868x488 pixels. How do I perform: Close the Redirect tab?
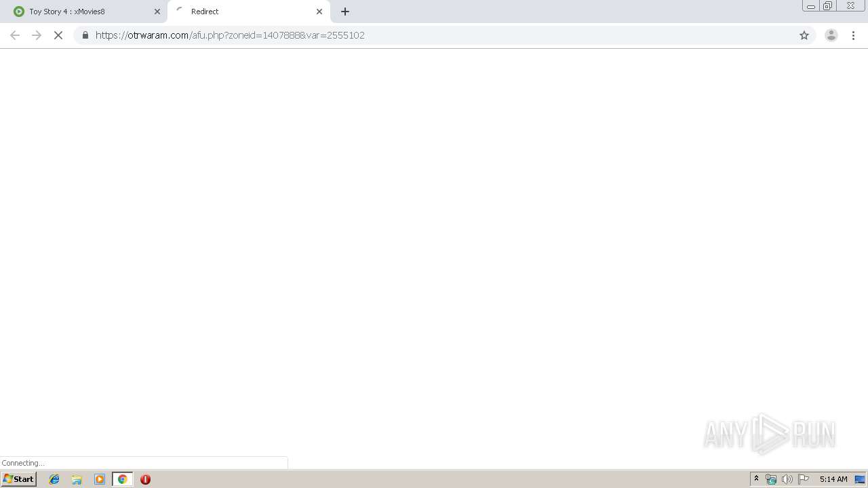click(319, 12)
